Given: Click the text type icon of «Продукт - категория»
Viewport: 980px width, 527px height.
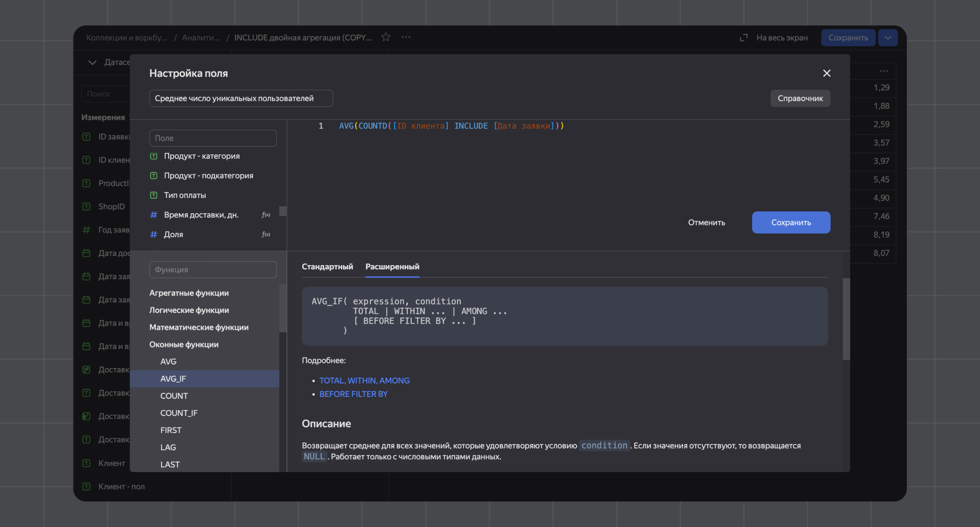Looking at the screenshot, I should click(x=154, y=156).
